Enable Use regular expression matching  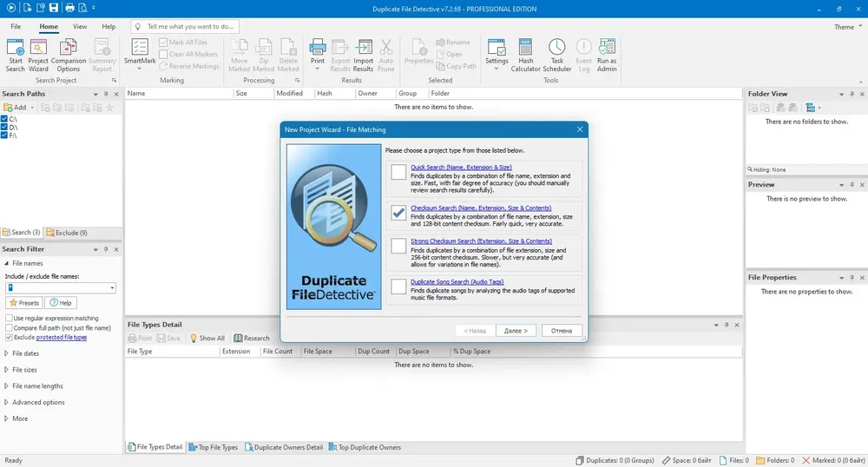click(9, 319)
